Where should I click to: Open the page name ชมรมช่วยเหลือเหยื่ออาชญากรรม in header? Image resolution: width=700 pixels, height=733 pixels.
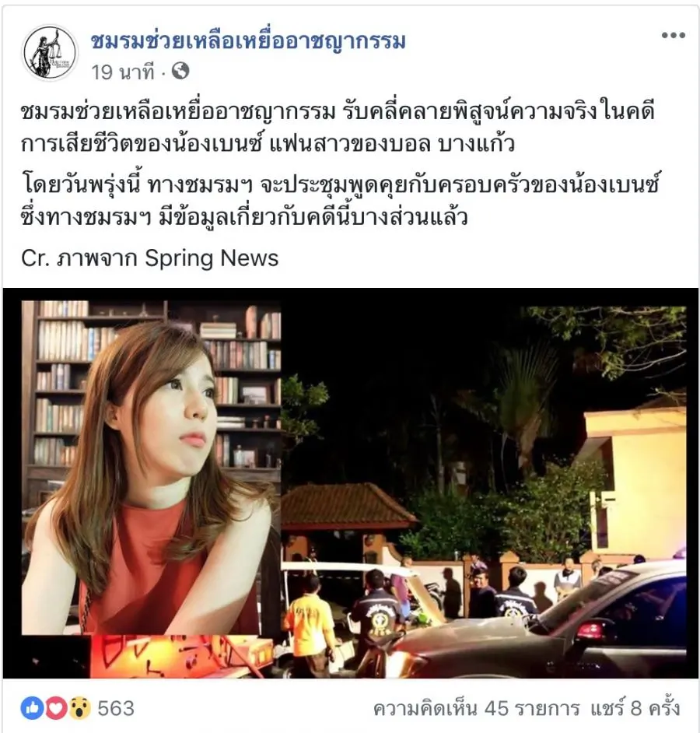[248, 41]
